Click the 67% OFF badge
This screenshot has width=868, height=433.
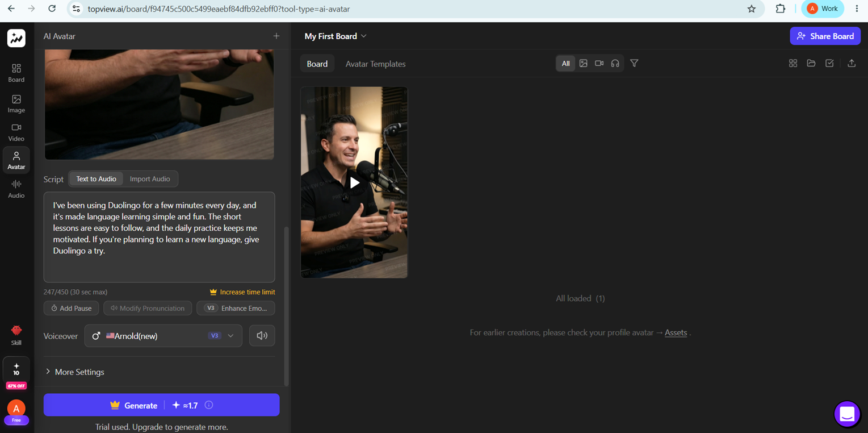pyautogui.click(x=16, y=386)
